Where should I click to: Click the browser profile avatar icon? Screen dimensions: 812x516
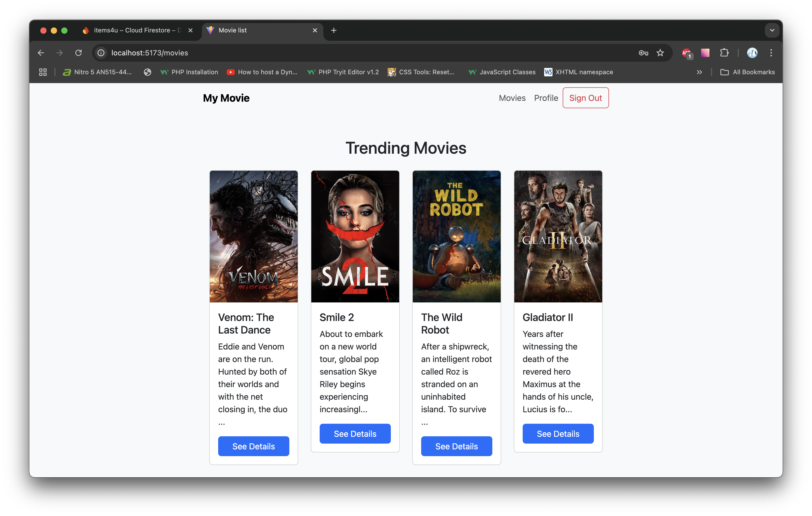tap(752, 53)
